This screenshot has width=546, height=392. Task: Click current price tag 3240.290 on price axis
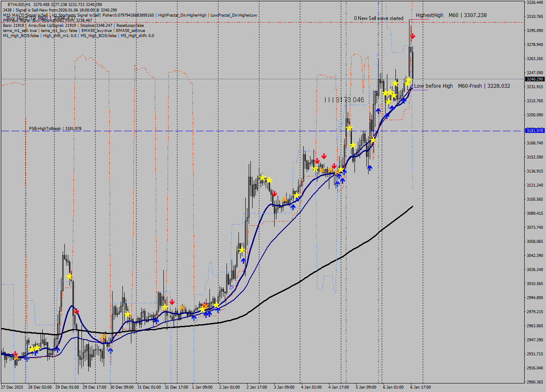[x=534, y=79]
